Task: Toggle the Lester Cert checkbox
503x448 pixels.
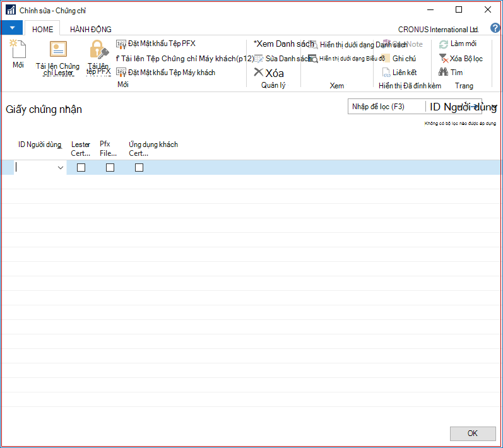Action: click(81, 167)
